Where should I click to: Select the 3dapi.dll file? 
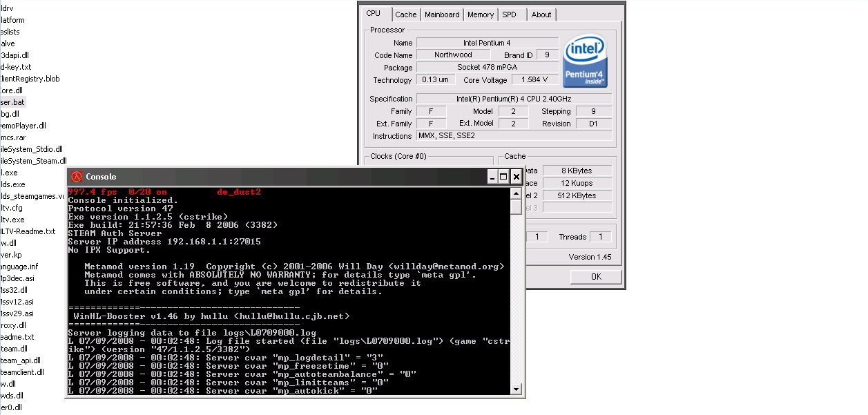coord(15,55)
